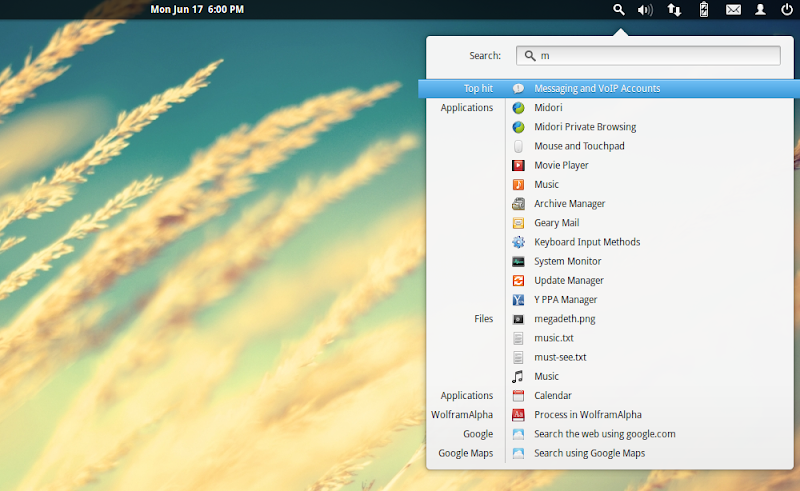This screenshot has width=800, height=491.
Task: Select Messaging and VoIP Accounts top hit
Action: coord(609,88)
